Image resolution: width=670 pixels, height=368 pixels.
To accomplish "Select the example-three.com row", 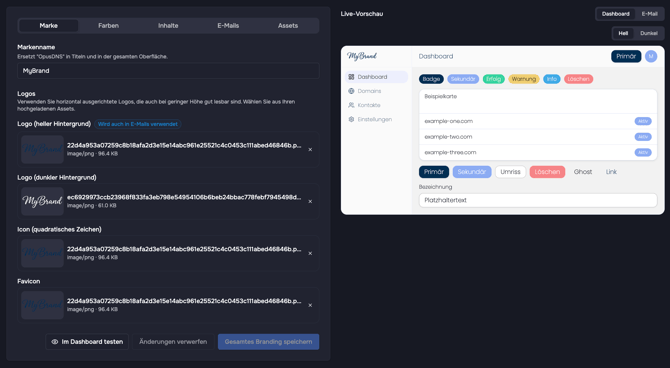I will point(538,153).
